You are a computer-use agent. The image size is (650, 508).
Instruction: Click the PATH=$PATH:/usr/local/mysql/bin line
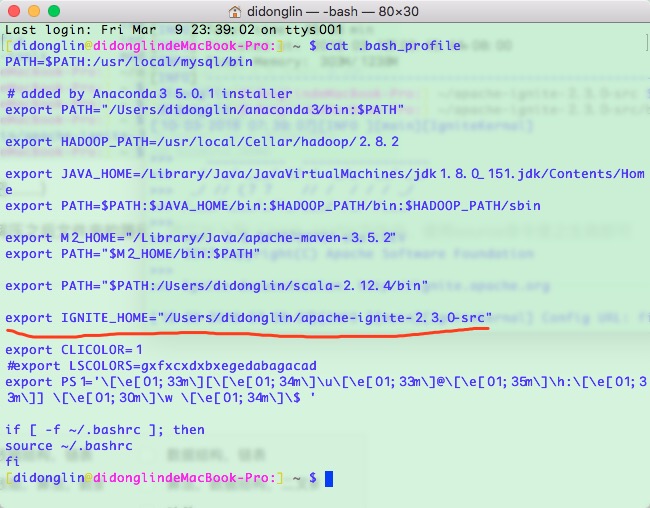click(x=129, y=62)
